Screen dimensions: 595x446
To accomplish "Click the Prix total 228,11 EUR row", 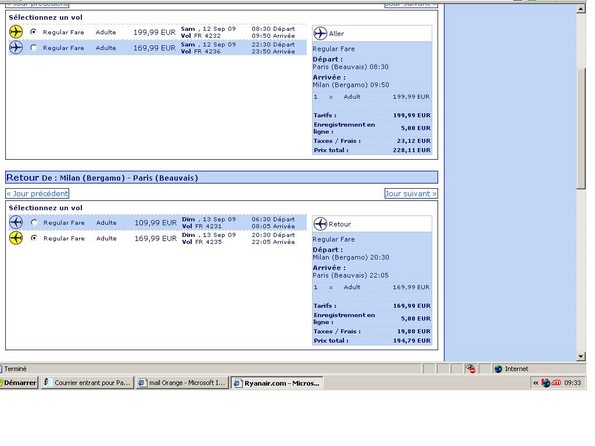I will coord(372,150).
